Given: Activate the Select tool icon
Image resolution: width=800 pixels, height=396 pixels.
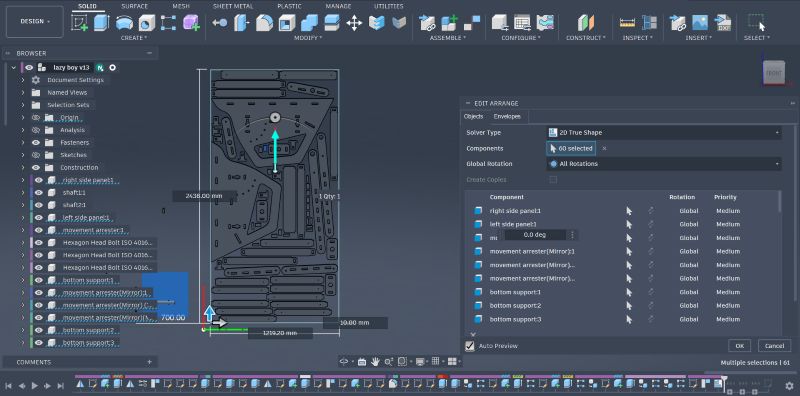Looking at the screenshot, I should click(x=757, y=22).
